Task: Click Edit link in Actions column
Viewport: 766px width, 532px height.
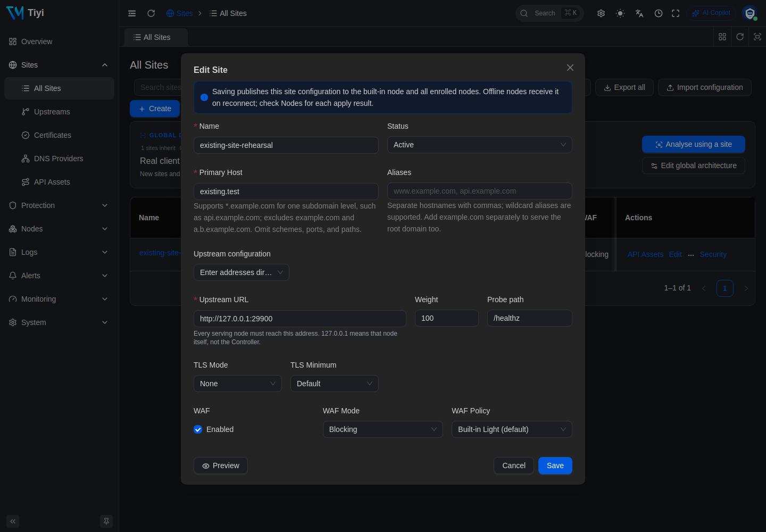Action: pyautogui.click(x=675, y=254)
